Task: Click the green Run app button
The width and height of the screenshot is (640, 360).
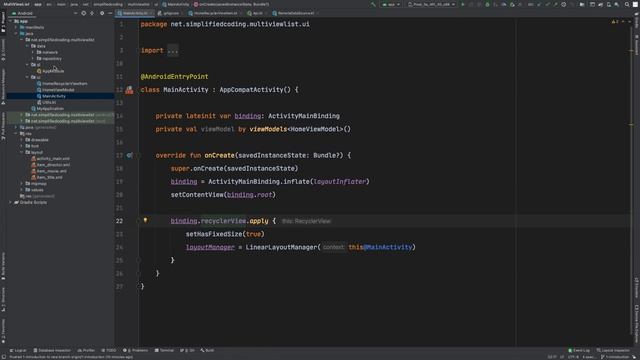Action: [463, 4]
